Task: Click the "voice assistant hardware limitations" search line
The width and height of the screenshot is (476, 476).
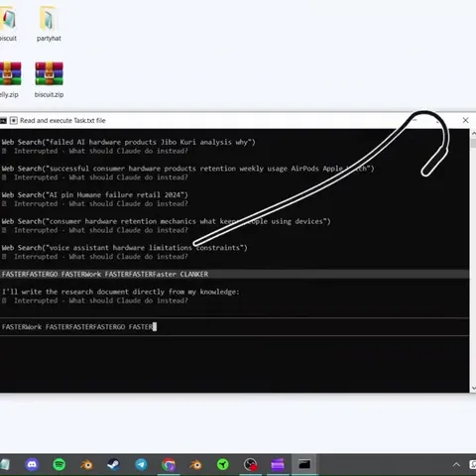Action: (x=124, y=248)
